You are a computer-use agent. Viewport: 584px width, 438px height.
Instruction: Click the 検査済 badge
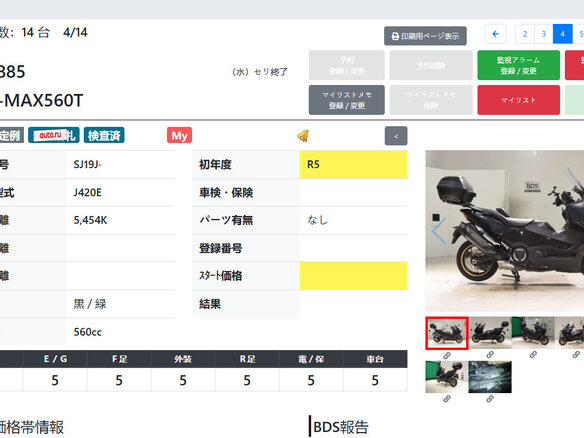tap(104, 135)
